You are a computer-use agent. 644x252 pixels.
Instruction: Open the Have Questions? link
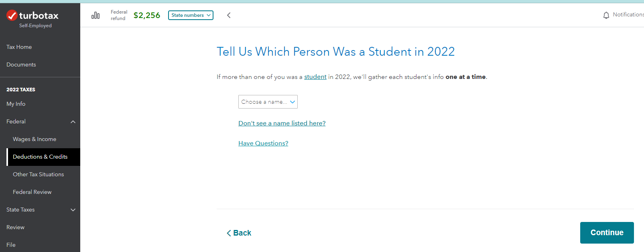pyautogui.click(x=263, y=143)
